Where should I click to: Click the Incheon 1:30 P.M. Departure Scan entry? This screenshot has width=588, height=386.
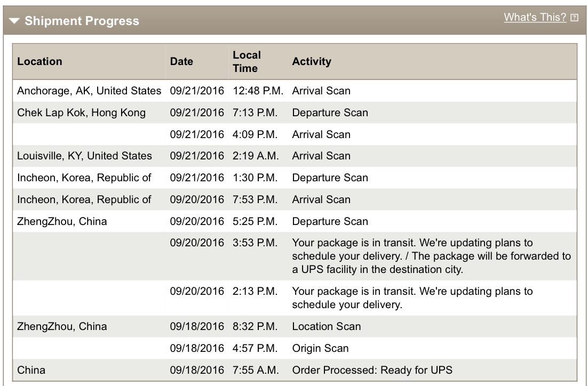pos(330,178)
